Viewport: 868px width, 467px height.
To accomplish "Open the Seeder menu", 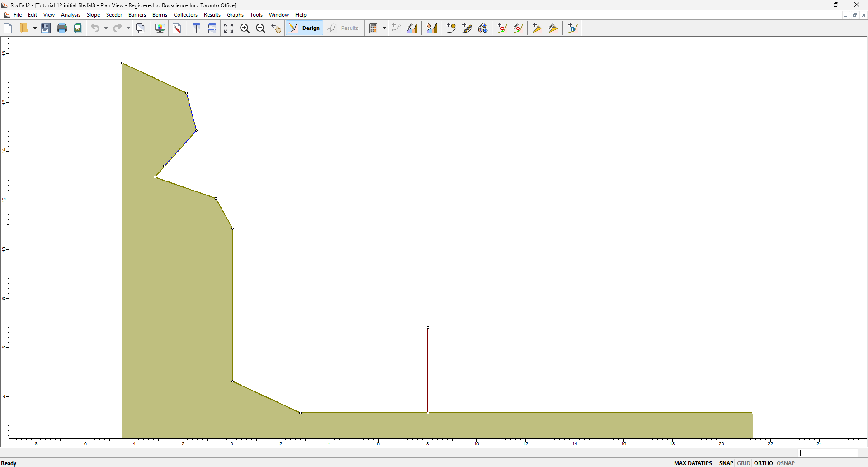I will (114, 15).
